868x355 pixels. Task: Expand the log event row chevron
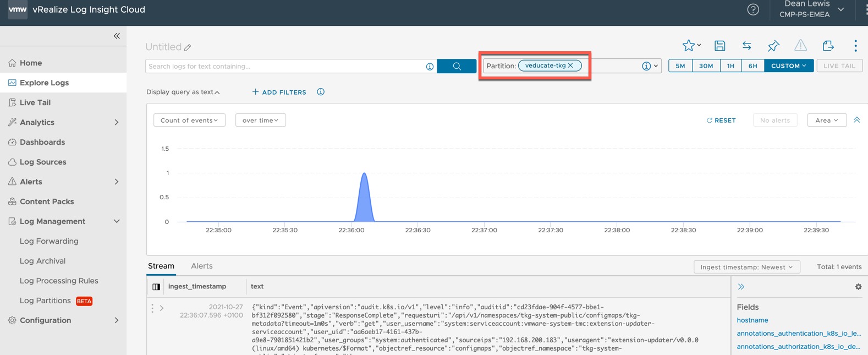[x=162, y=308]
